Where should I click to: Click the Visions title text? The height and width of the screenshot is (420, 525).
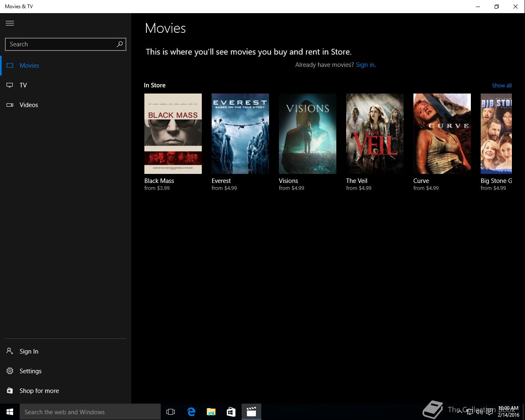pyautogui.click(x=288, y=181)
